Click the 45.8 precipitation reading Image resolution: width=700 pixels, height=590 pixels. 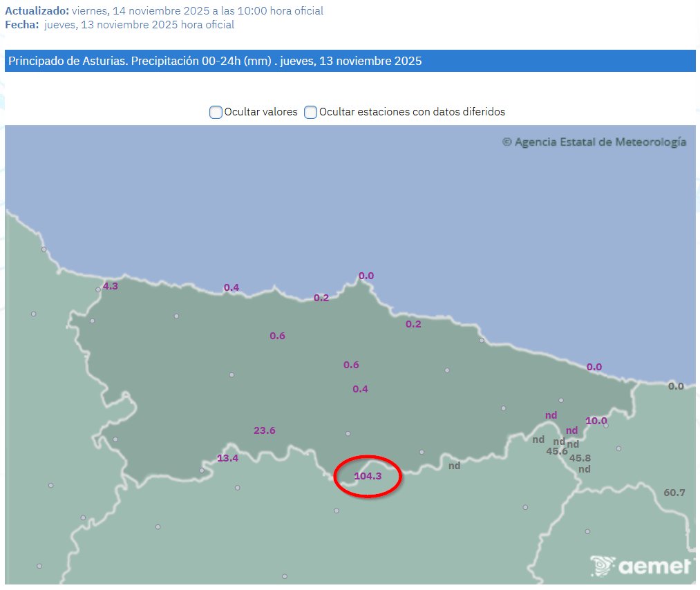(x=580, y=458)
